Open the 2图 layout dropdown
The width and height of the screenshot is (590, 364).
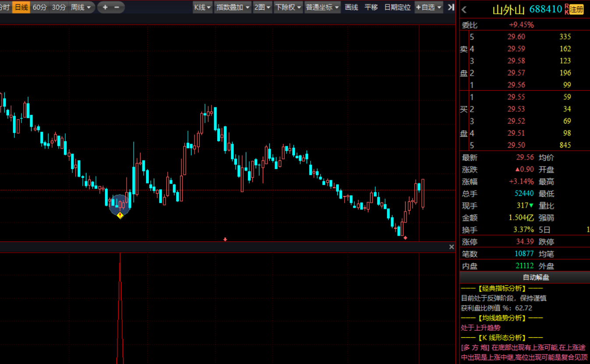pyautogui.click(x=262, y=7)
